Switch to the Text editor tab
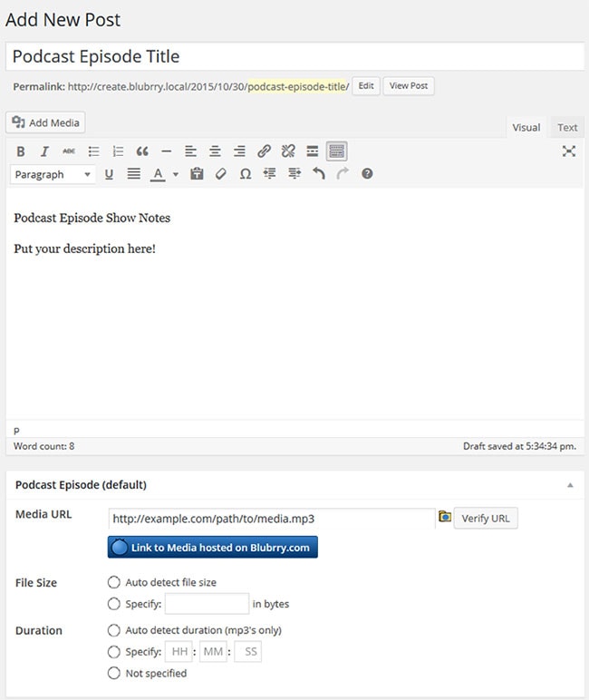This screenshot has width=589, height=700. [x=567, y=128]
